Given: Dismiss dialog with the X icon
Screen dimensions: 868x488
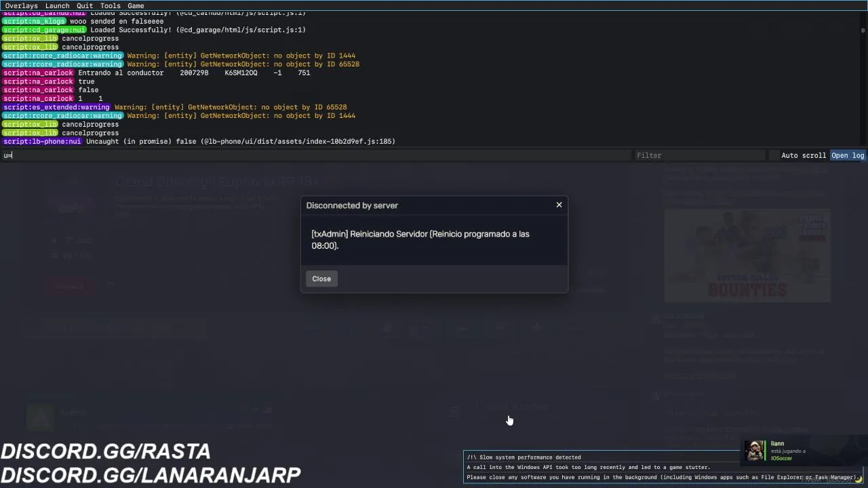Looking at the screenshot, I should (x=559, y=205).
